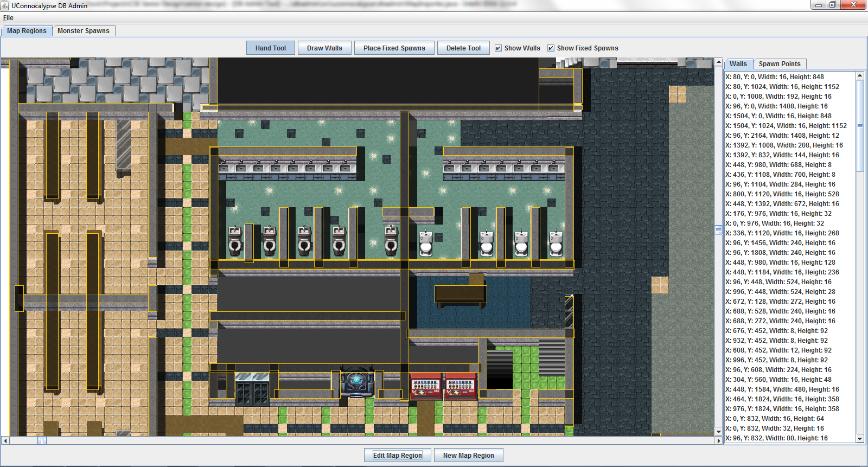Open the File menu

point(8,18)
